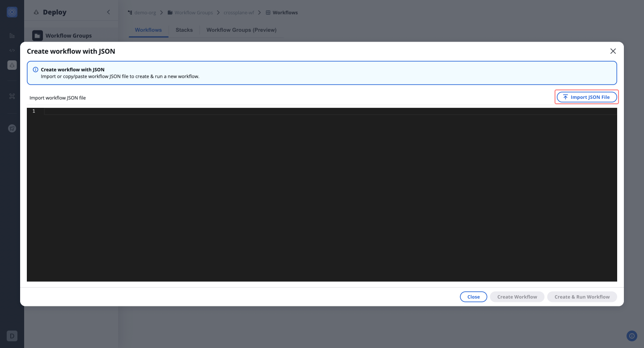Open the command symbol sidebar icon
Image resolution: width=644 pixels, height=348 pixels.
click(x=12, y=96)
